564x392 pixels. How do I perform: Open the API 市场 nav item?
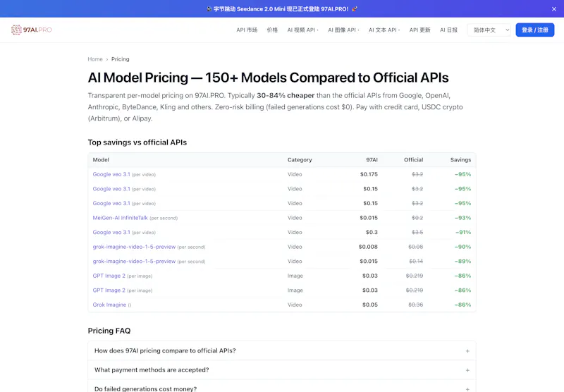(x=247, y=30)
